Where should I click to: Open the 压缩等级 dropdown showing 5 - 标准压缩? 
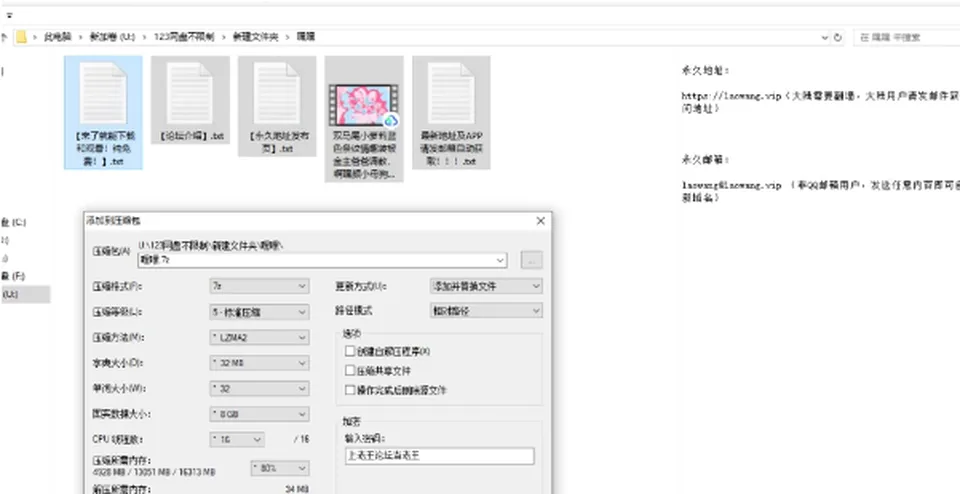pyautogui.click(x=260, y=312)
